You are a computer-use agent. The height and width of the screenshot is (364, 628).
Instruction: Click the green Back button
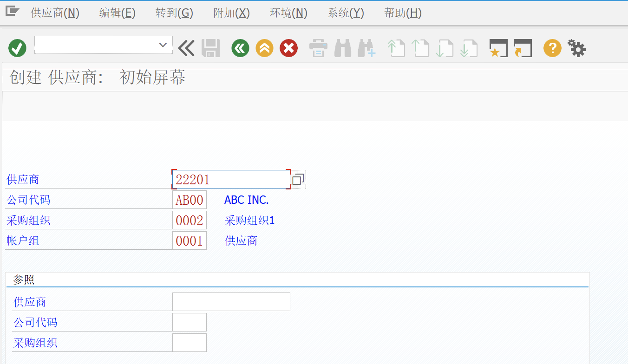pos(240,48)
